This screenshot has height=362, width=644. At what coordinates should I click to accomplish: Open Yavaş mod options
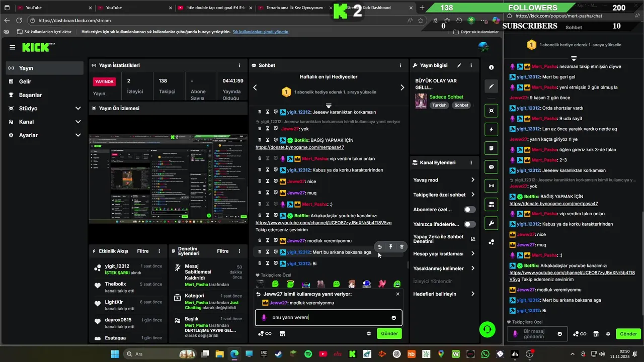click(444, 180)
